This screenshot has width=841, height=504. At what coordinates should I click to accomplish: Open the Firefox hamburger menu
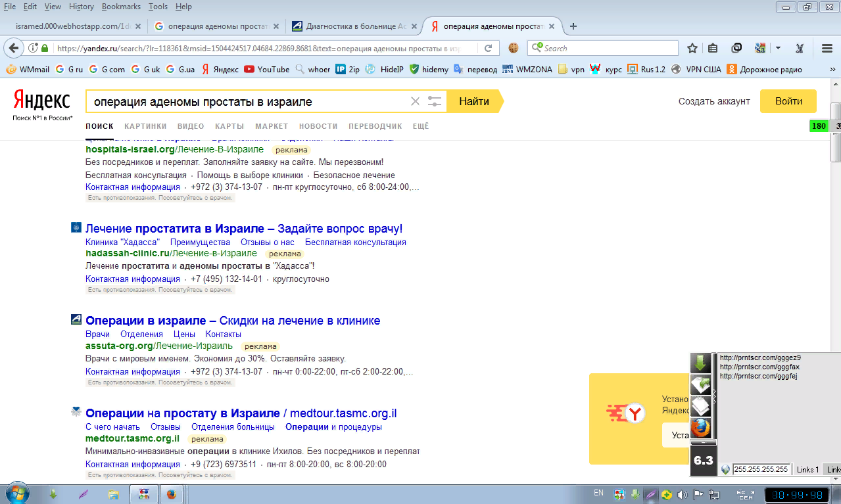click(827, 48)
